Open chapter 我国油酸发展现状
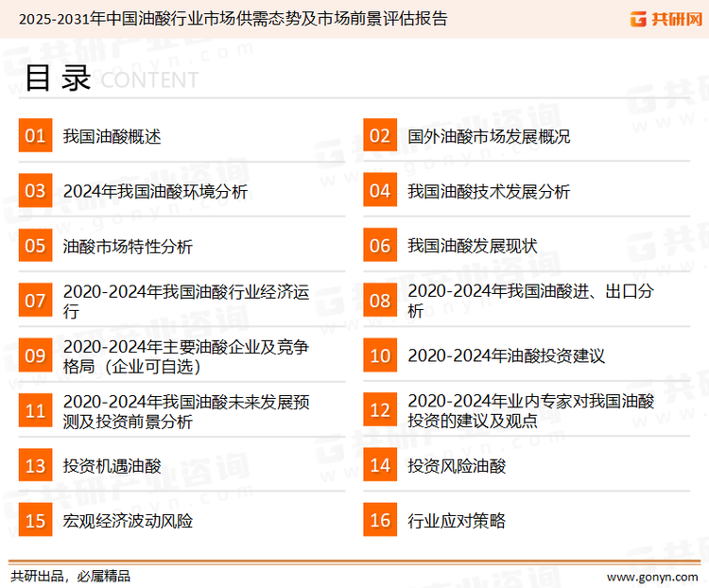 (473, 246)
